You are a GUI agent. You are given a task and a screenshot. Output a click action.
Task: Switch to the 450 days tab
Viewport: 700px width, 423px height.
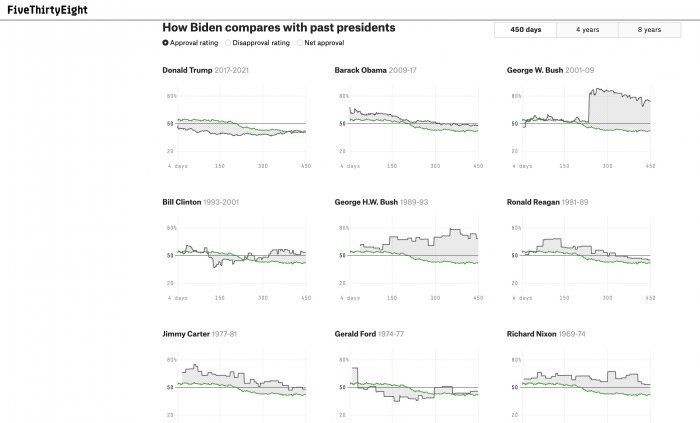(525, 30)
